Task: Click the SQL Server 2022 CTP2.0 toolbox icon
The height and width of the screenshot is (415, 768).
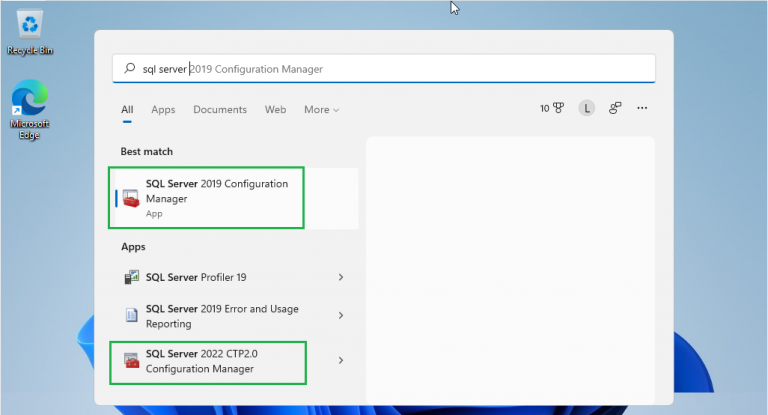Action: (131, 361)
